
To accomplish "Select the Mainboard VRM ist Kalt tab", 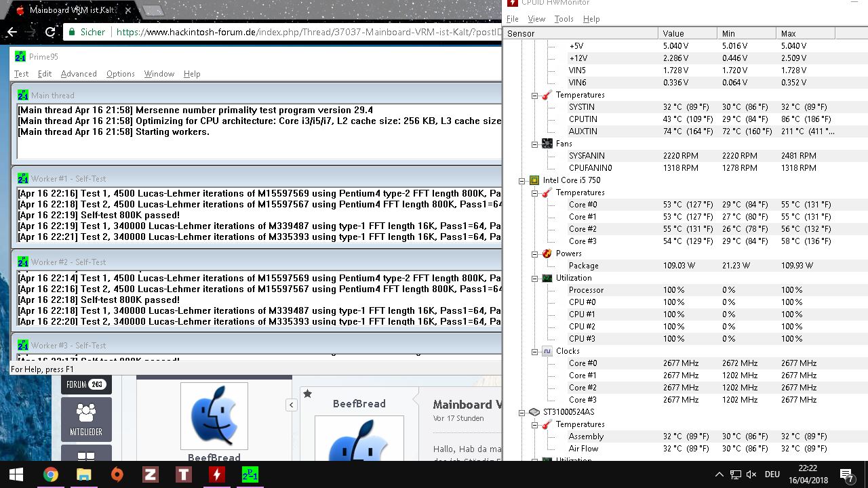I will tap(73, 10).
